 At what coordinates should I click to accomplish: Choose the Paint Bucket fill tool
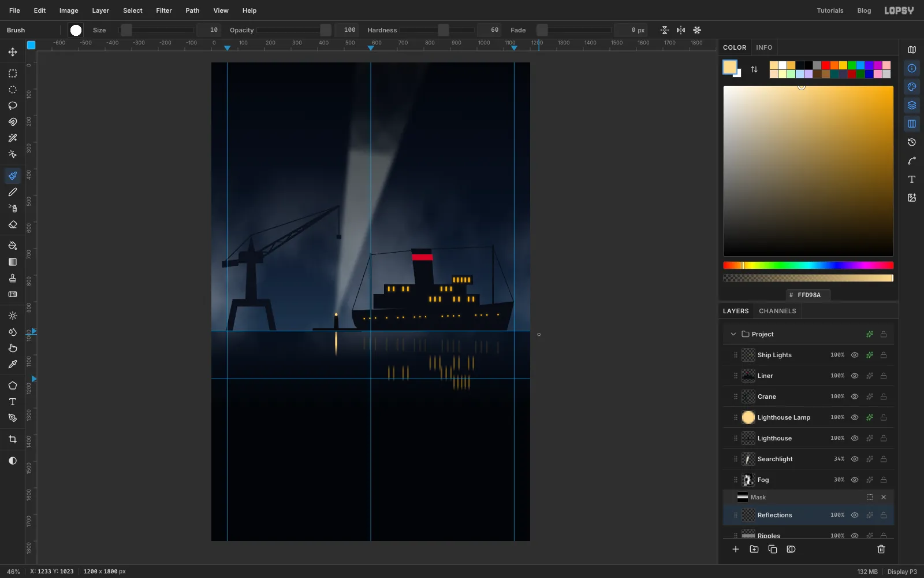[13, 246]
